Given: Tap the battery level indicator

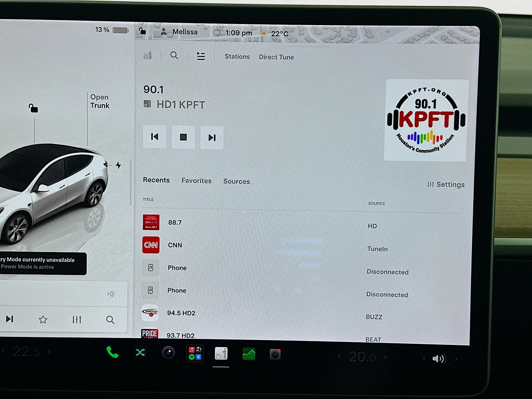Looking at the screenshot, I should [x=112, y=30].
